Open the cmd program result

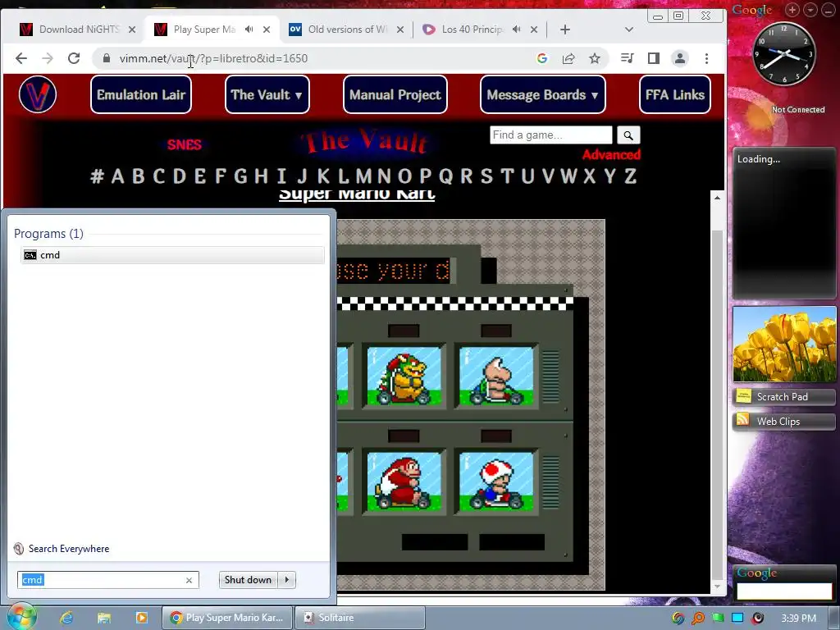tap(172, 255)
